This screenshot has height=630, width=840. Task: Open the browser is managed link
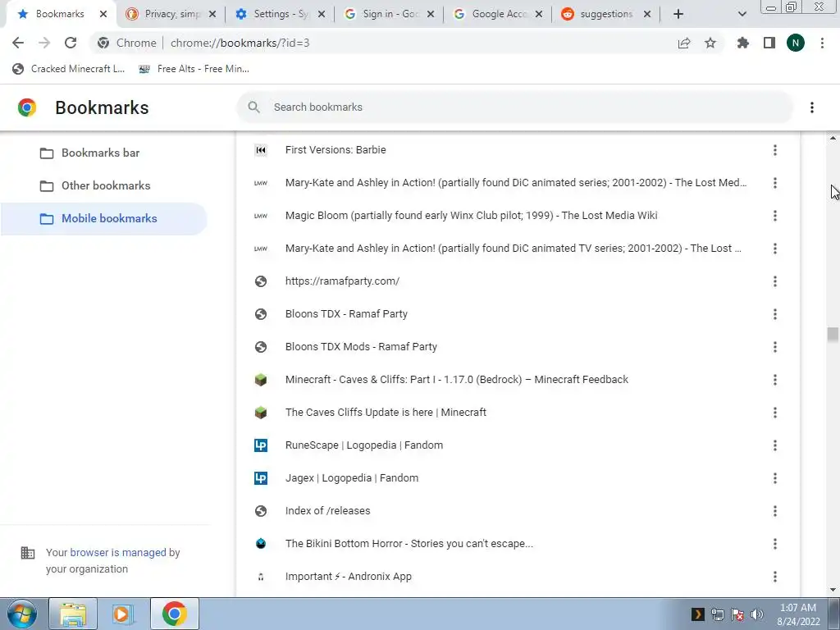click(x=118, y=552)
